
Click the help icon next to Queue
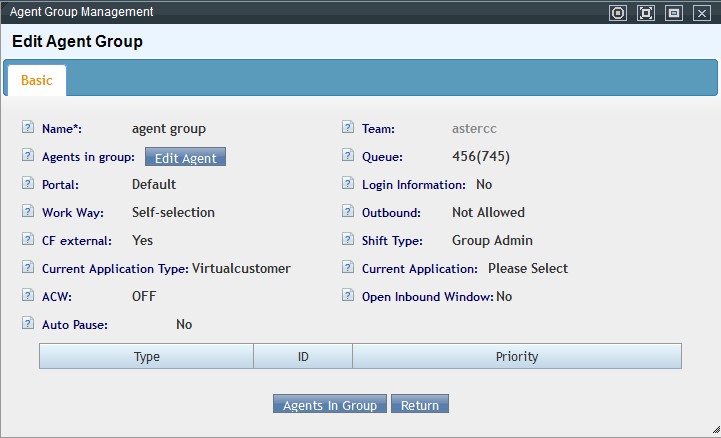(348, 156)
